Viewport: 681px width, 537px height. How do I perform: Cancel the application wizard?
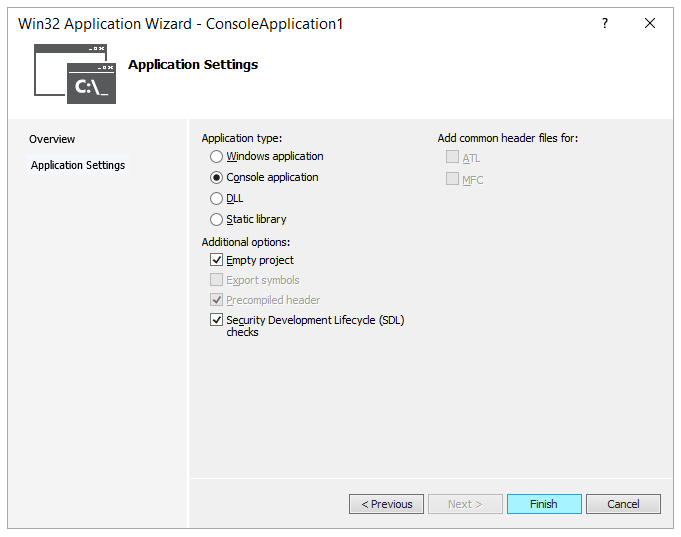tap(623, 504)
